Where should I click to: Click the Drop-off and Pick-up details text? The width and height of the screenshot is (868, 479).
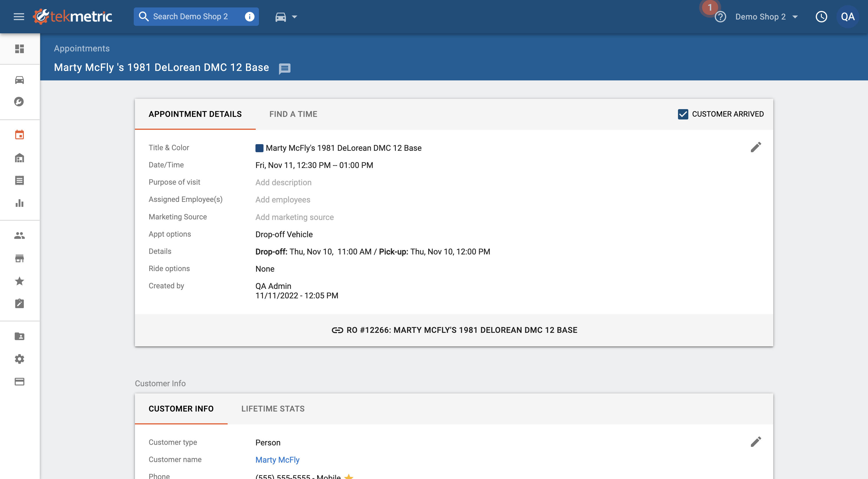pos(373,252)
